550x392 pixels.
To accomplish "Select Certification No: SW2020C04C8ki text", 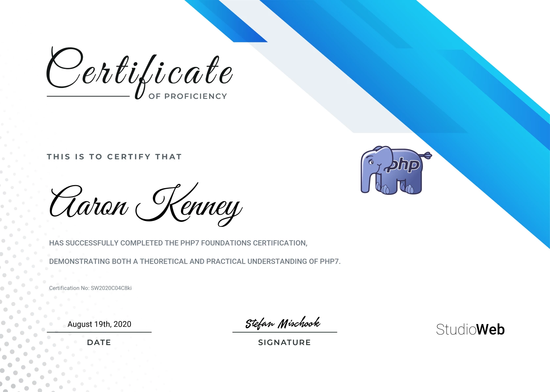I will click(90, 288).
